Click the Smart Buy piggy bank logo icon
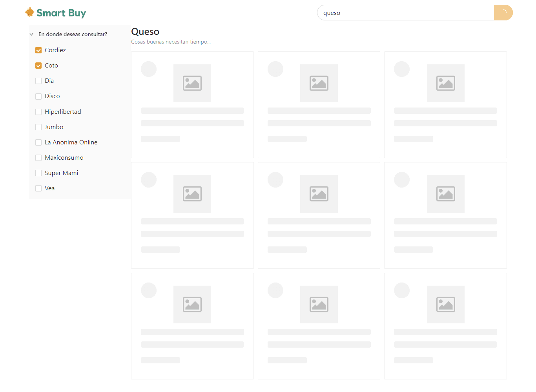This screenshot has width=536, height=392. pyautogui.click(x=29, y=12)
